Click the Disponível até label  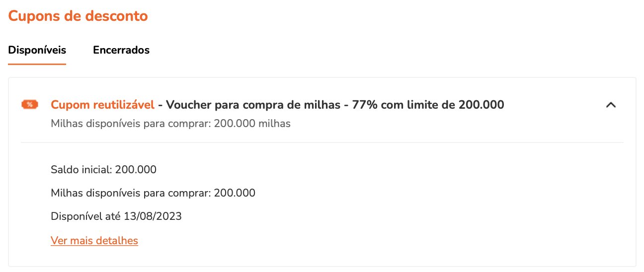[83, 216]
